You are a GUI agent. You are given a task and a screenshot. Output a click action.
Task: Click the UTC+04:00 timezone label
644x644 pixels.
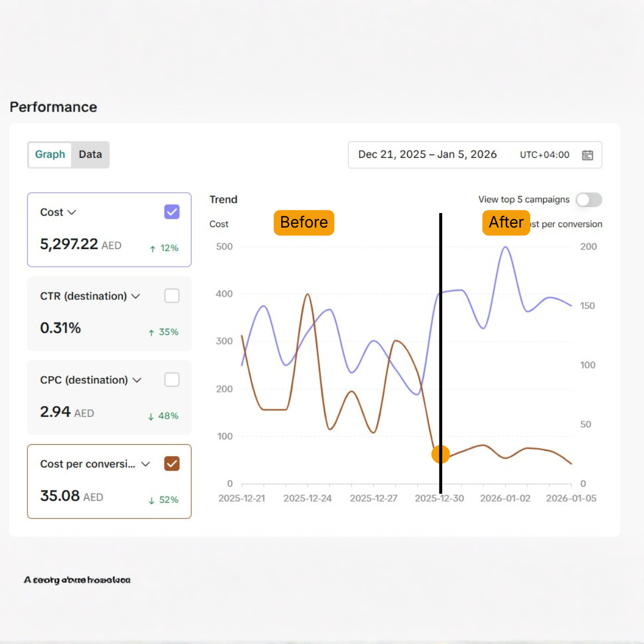(545, 155)
